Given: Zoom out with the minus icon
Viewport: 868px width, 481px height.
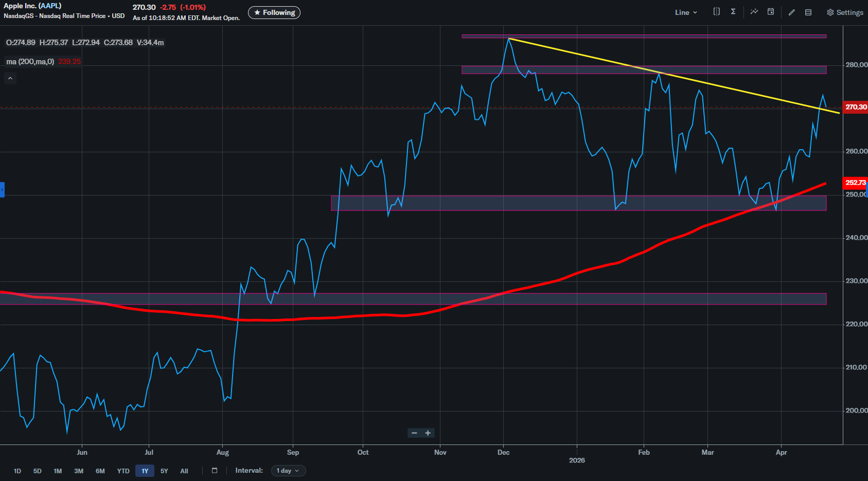Looking at the screenshot, I should click(x=414, y=433).
